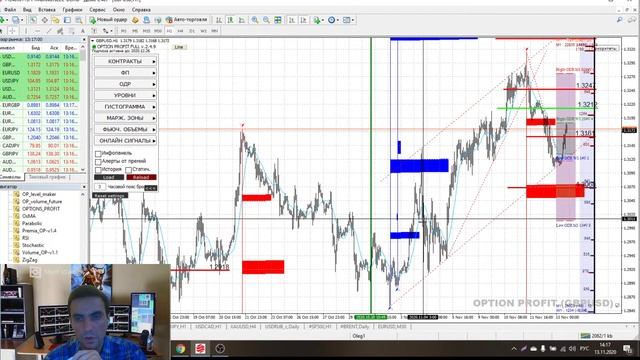Open the Файл menu
Screen dimensions: 640x360
(10, 9)
